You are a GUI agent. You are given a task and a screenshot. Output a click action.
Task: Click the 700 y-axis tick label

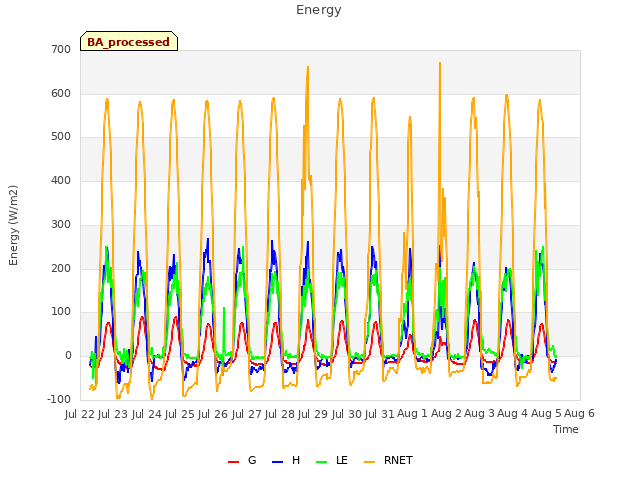tap(61, 49)
